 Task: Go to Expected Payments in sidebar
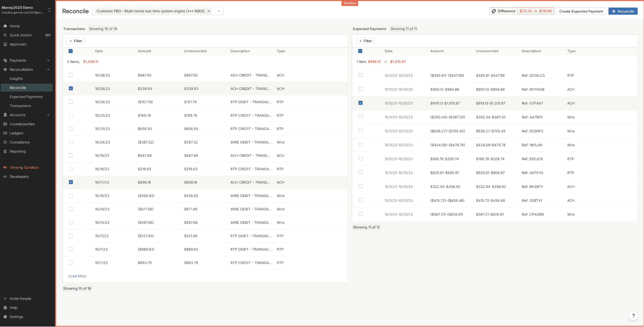tap(26, 97)
